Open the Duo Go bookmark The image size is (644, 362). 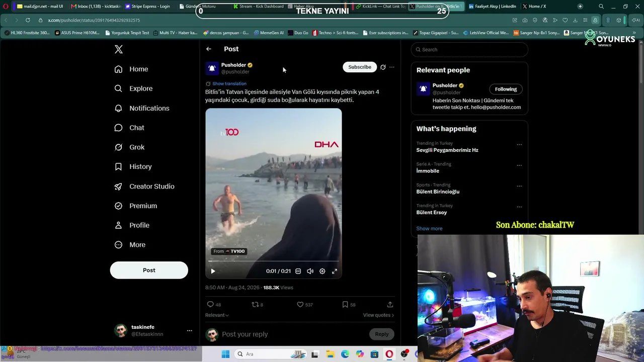[298, 33]
